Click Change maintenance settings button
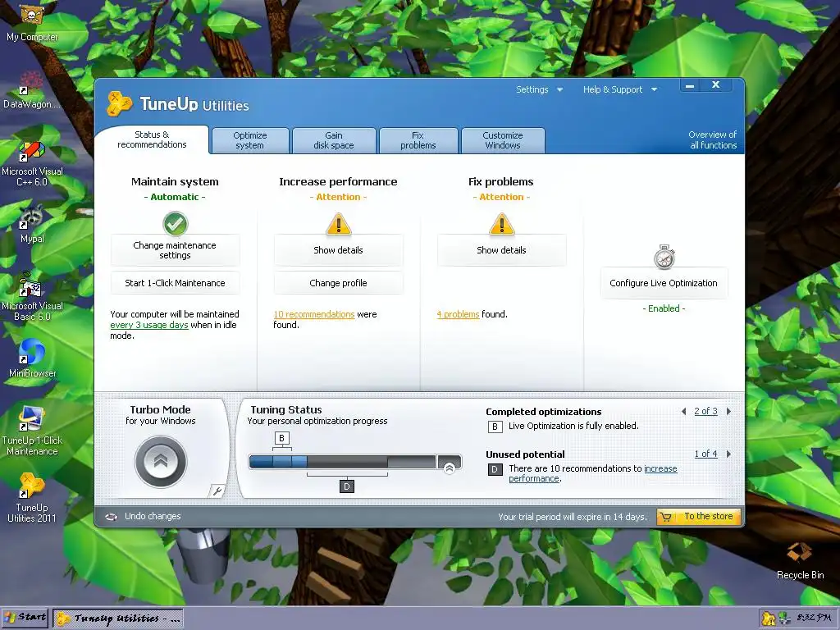The width and height of the screenshot is (840, 630). point(176,250)
